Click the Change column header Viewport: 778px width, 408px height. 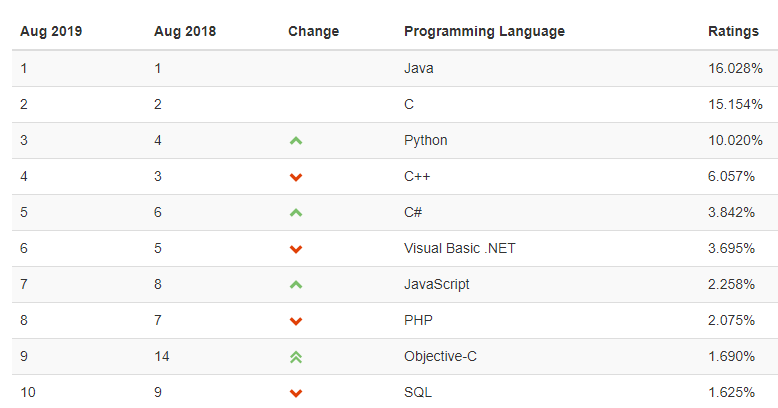click(x=314, y=31)
